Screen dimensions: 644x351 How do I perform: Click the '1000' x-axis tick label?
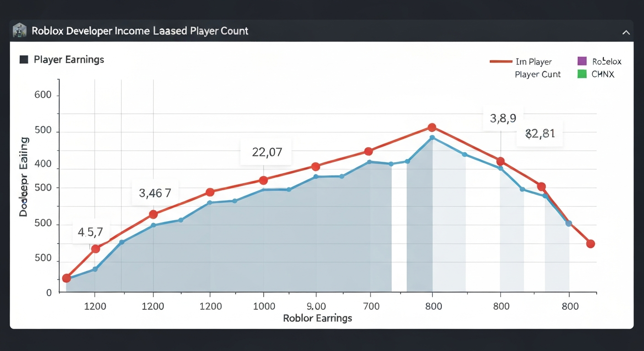tap(263, 306)
